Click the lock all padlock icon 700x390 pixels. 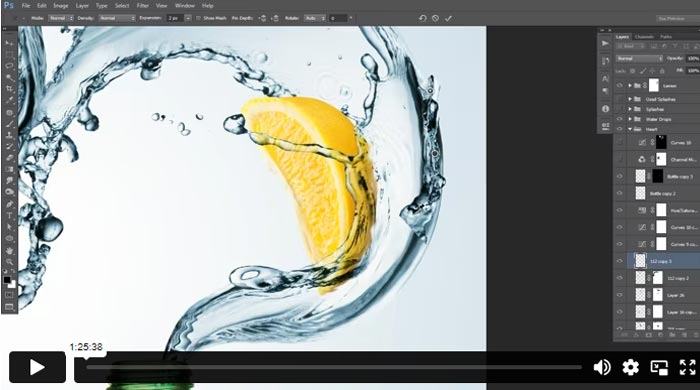pos(662,71)
